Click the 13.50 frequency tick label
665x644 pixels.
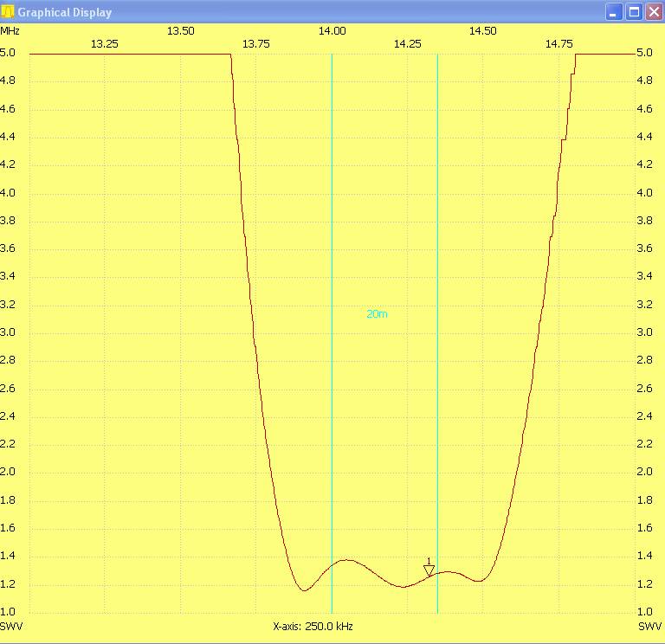(x=180, y=31)
